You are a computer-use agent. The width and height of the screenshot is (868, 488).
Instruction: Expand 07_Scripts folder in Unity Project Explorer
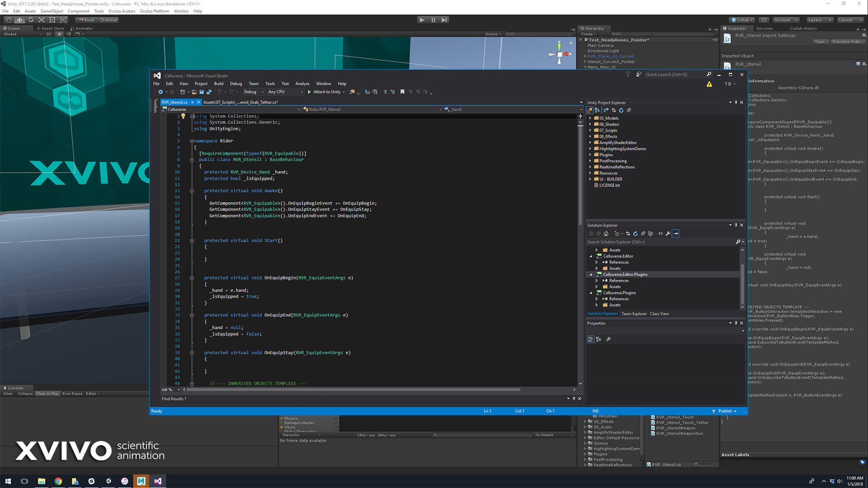click(590, 131)
